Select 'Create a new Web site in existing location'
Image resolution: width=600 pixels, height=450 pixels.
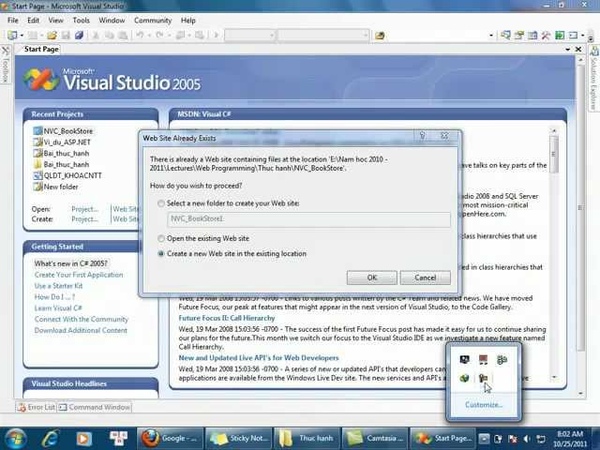161,254
